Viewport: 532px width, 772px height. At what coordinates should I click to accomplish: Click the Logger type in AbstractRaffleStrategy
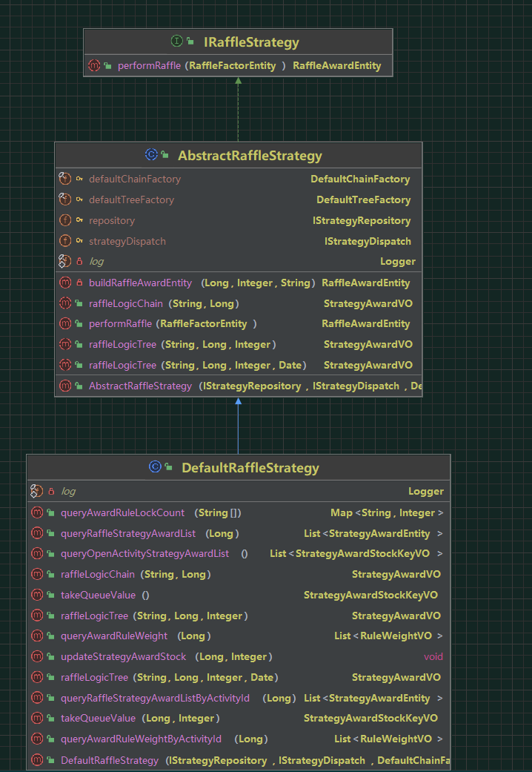398,262
